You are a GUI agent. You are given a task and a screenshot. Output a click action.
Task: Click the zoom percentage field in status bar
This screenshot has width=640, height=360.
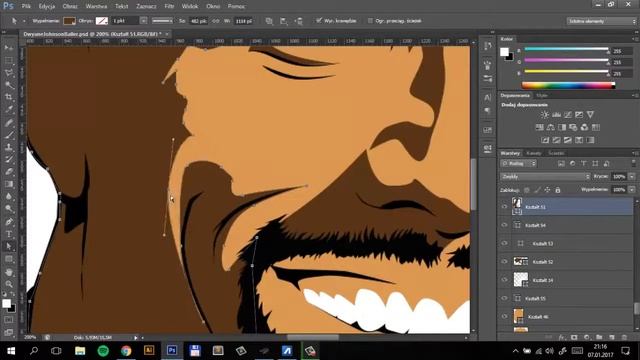30,338
